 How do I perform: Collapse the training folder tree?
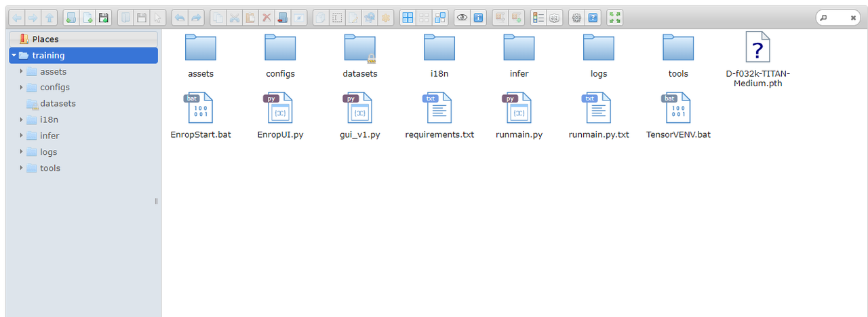14,56
